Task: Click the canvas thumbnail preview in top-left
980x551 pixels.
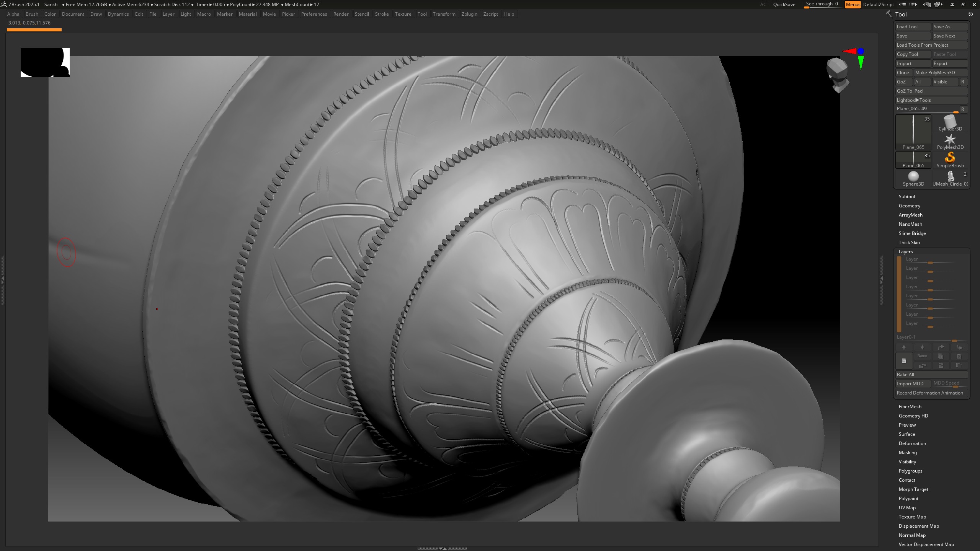Action: pos(45,63)
